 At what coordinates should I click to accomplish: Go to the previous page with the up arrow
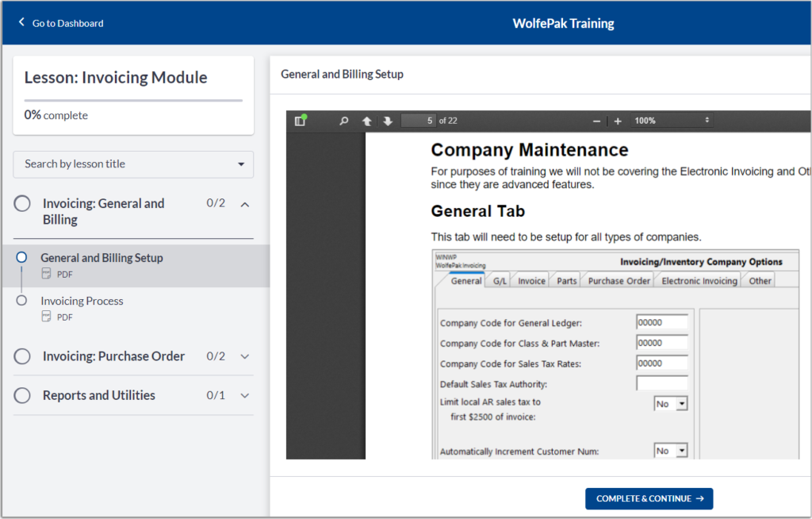pyautogui.click(x=367, y=120)
